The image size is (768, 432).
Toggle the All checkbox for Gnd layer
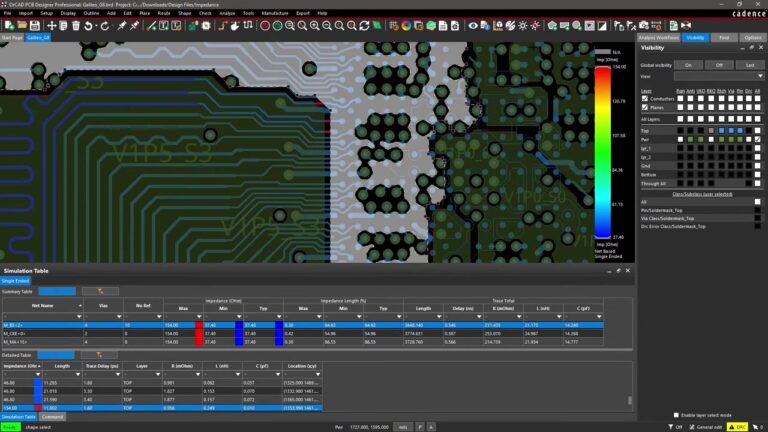(x=758, y=166)
